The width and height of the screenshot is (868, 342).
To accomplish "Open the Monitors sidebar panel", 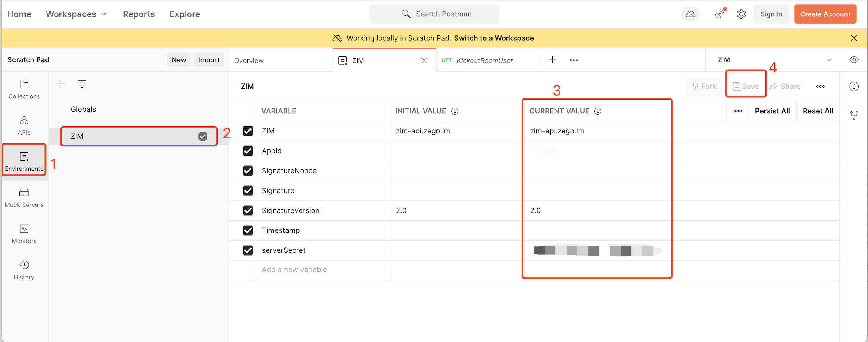I will pyautogui.click(x=24, y=234).
